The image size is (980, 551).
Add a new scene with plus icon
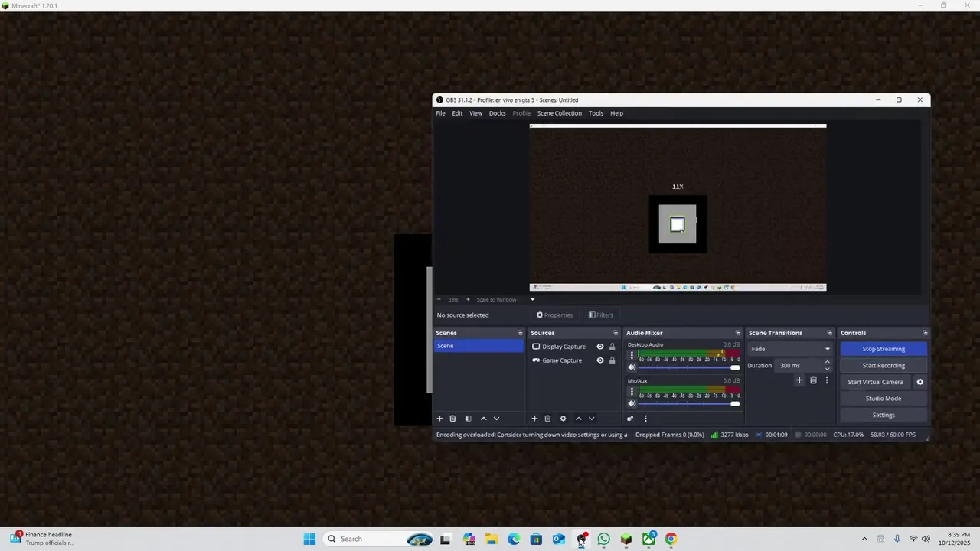tap(439, 419)
